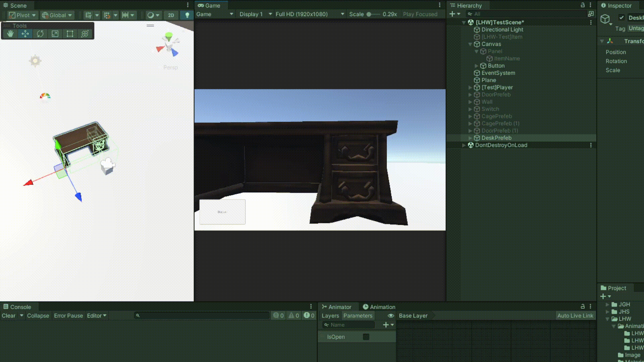This screenshot has width=644, height=362.
Task: Select the Move tool in Tools
Action: tap(25, 34)
